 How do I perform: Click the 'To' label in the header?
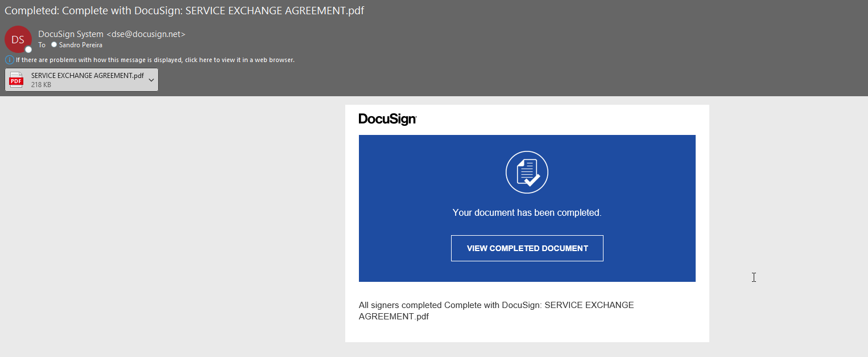[42, 45]
